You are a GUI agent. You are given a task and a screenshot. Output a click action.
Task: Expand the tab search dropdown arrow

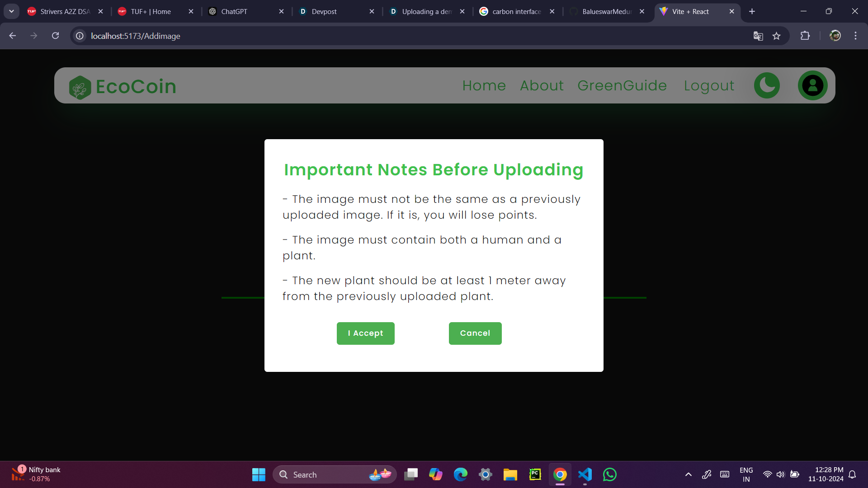(11, 11)
